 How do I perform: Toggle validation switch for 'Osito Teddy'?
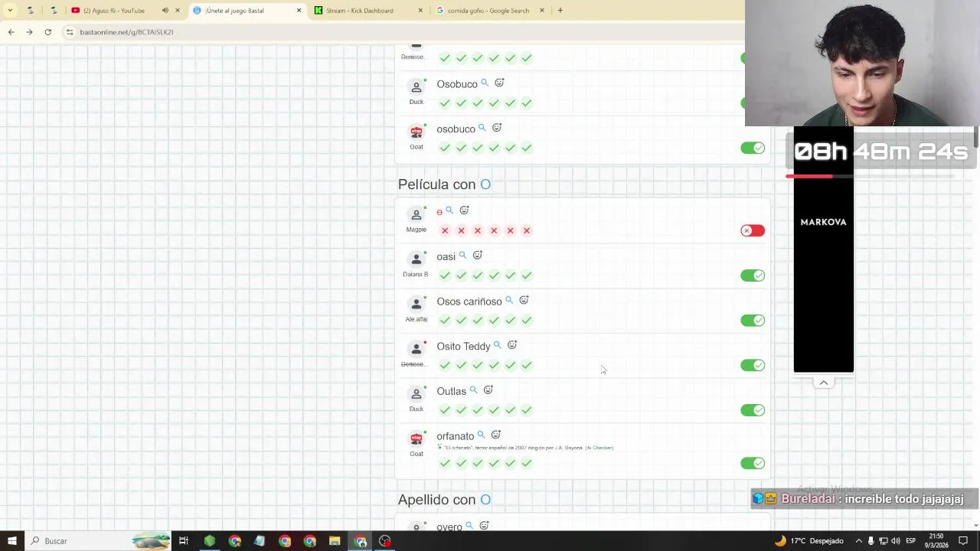click(x=753, y=365)
